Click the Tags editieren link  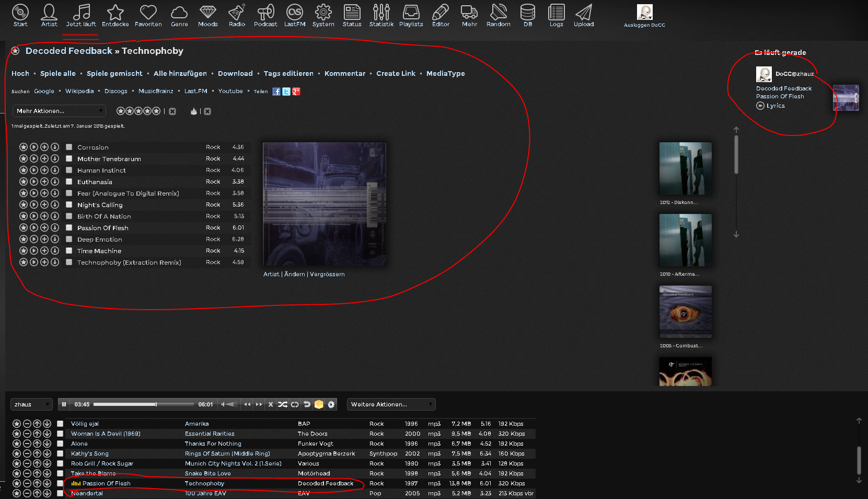coord(288,74)
